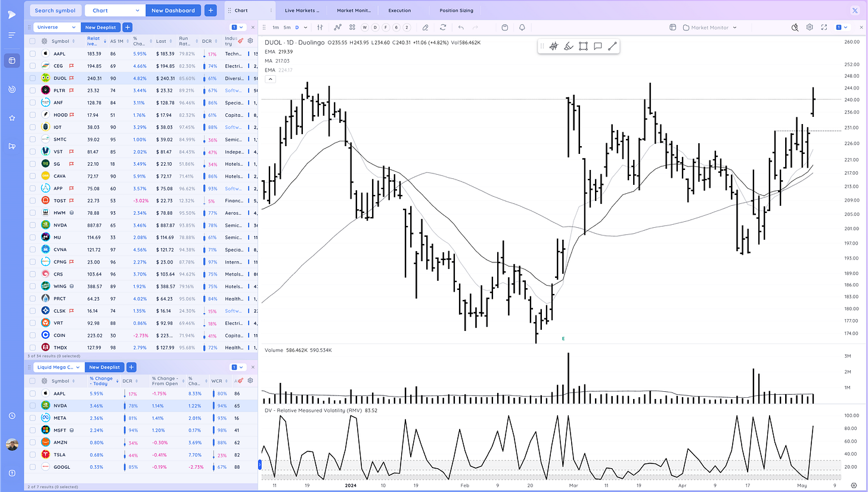Open the screener radar sidebar icon

point(11,89)
